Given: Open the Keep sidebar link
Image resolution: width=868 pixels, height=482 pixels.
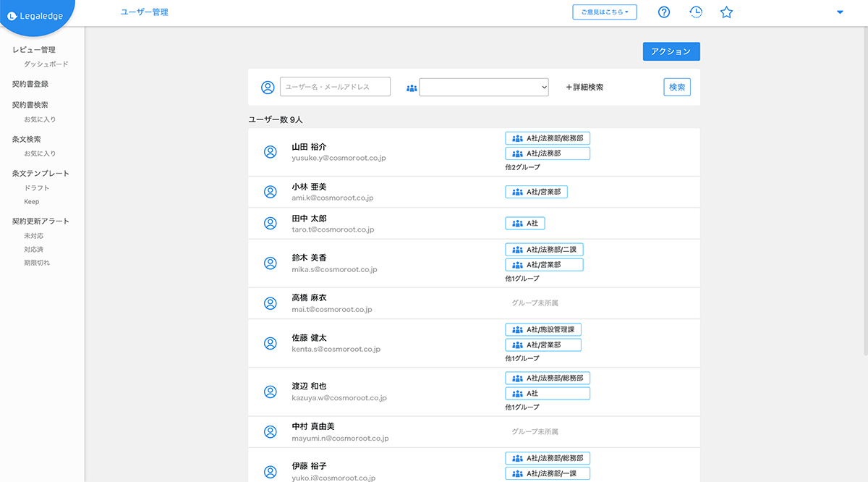Looking at the screenshot, I should click(x=32, y=202).
